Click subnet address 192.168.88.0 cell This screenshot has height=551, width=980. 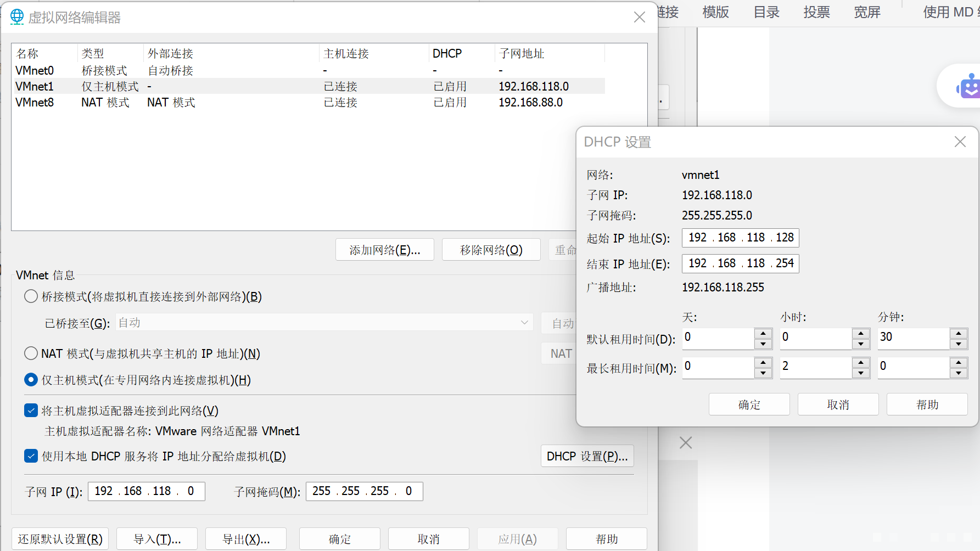(530, 103)
